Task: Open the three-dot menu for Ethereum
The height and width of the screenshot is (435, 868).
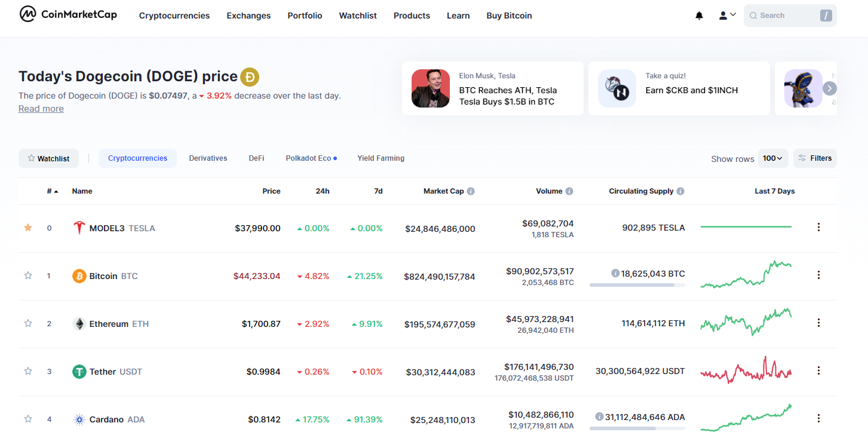Action: (x=818, y=323)
